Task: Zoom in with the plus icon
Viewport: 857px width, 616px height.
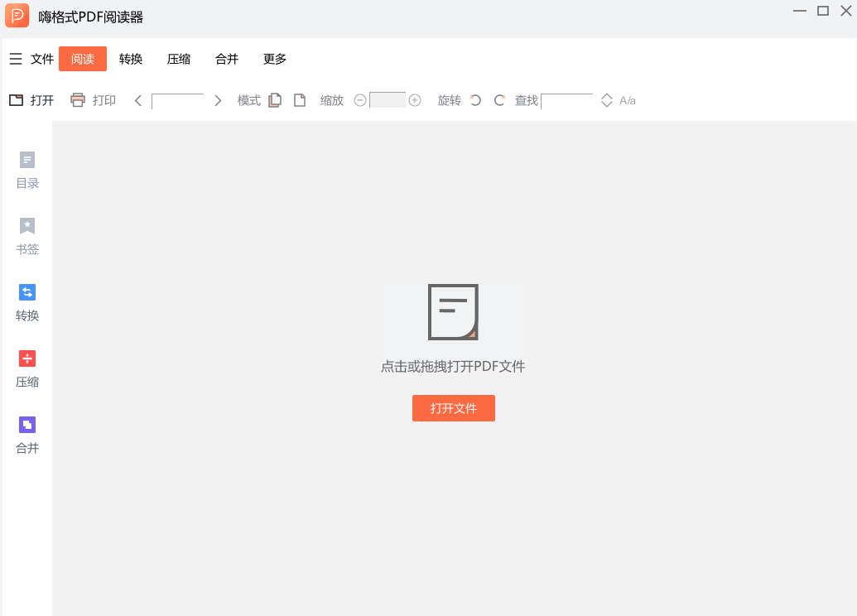Action: 415,100
